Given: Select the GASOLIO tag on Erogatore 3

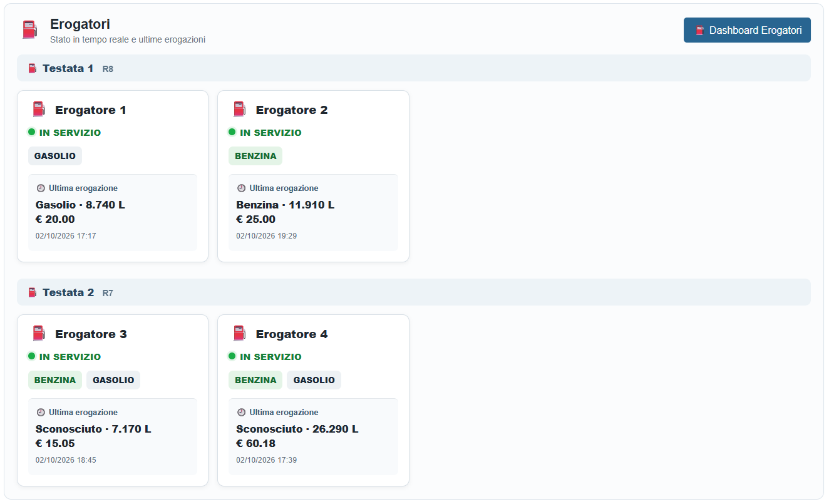Looking at the screenshot, I should pyautogui.click(x=113, y=380).
